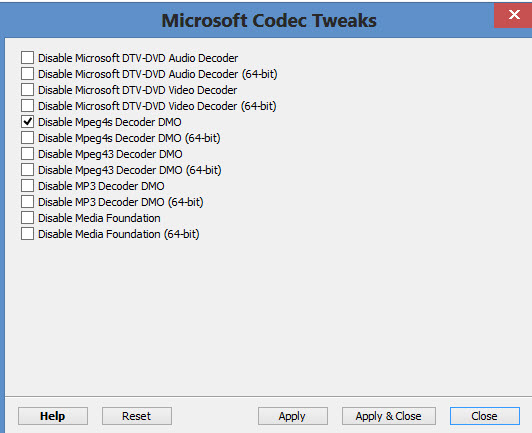This screenshot has height=433, width=532.
Task: Tick Disable Mpeg43 Decoder DMO (64-bit)
Action: (27, 169)
